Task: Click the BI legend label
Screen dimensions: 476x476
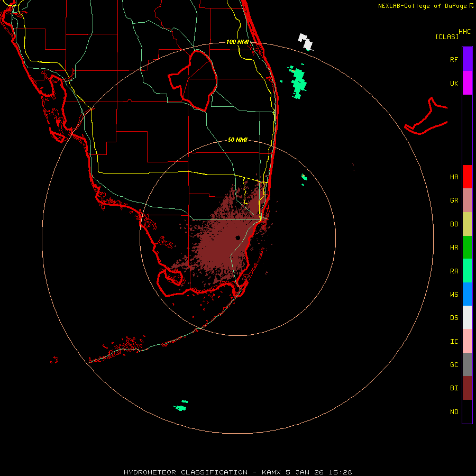Action: pos(454,388)
